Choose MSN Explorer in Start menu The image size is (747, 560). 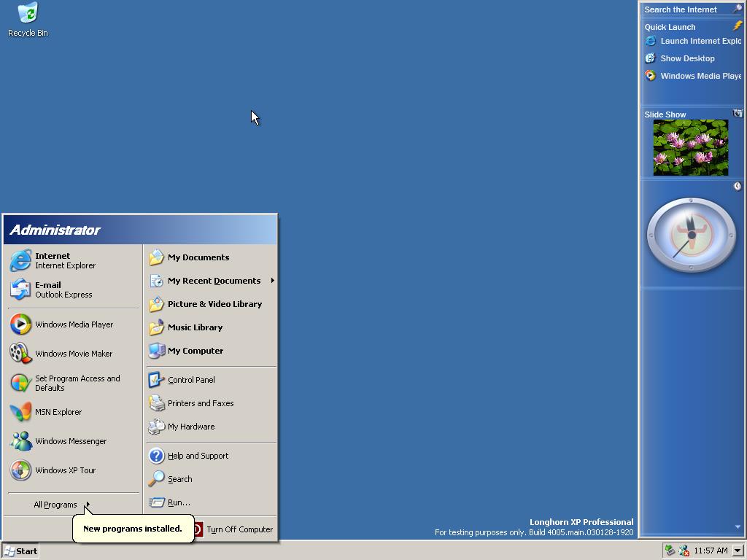pyautogui.click(x=74, y=412)
